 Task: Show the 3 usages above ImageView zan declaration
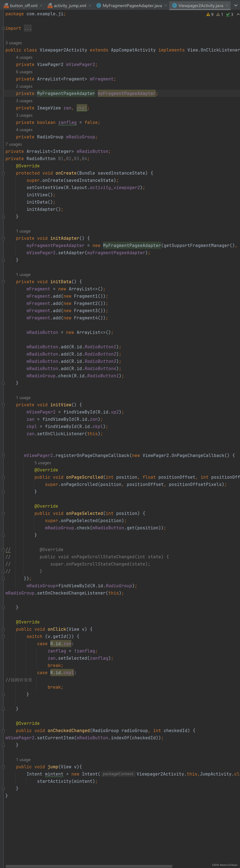[x=24, y=101]
